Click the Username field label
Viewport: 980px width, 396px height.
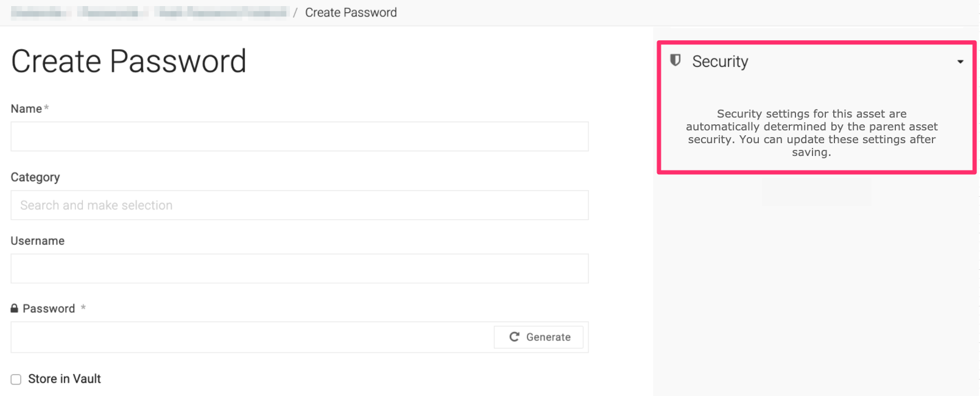[x=38, y=241]
